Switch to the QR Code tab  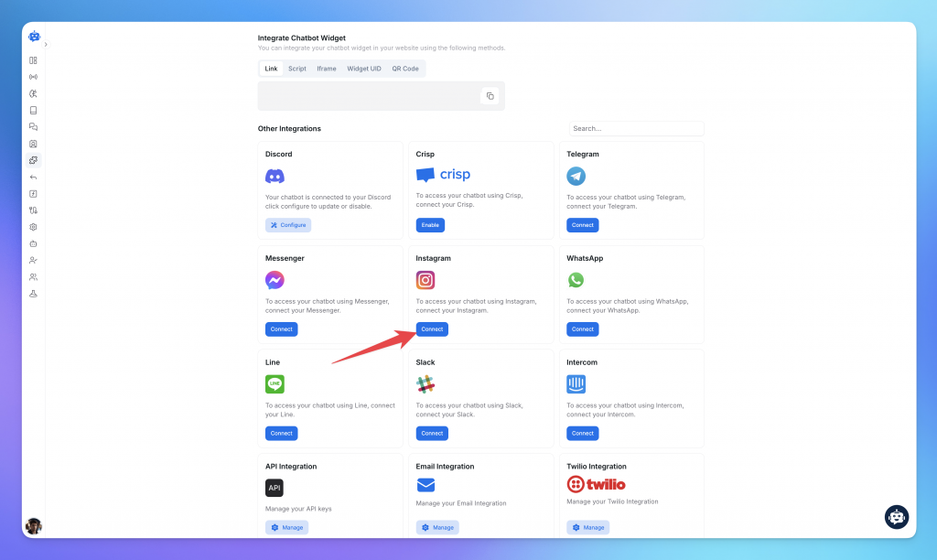pos(405,69)
